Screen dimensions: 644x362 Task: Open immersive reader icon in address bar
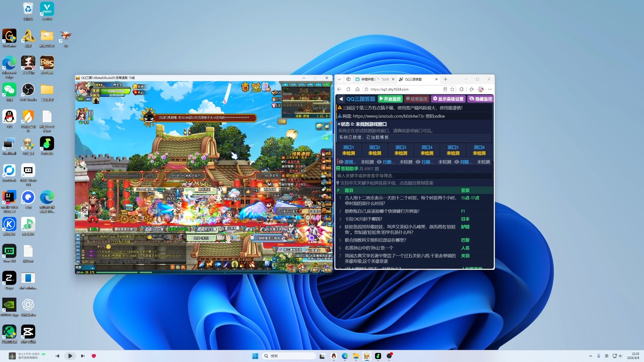[x=445, y=89]
